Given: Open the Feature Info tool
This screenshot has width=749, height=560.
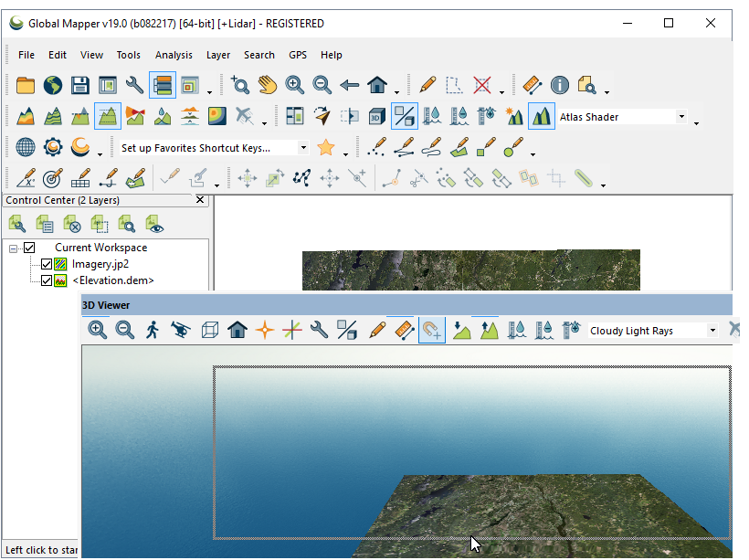Looking at the screenshot, I should click(560, 86).
